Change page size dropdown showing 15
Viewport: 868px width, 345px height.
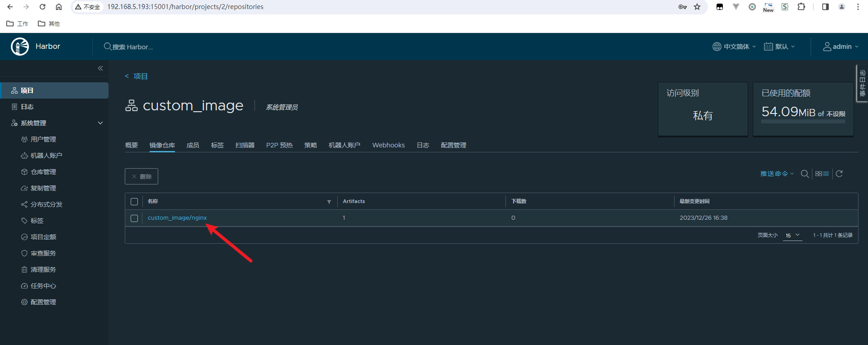[x=793, y=236]
